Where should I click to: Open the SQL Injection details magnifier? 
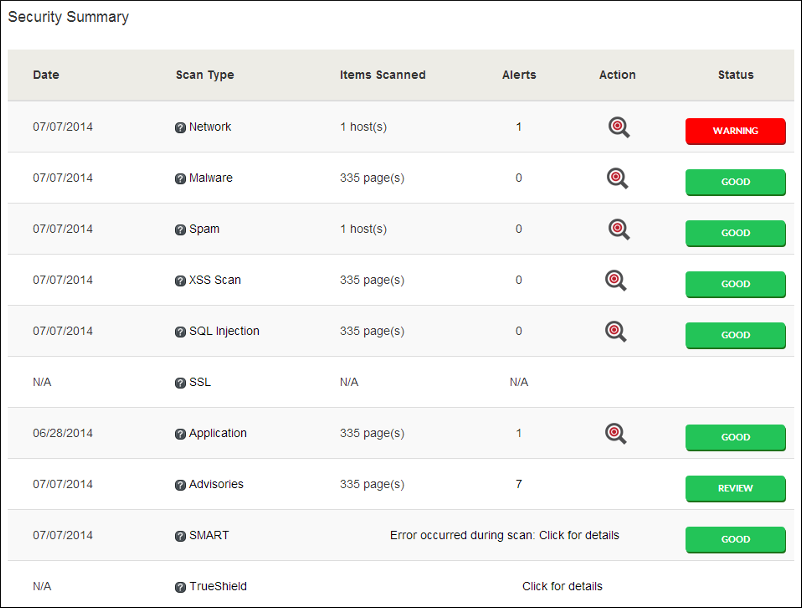(x=617, y=331)
